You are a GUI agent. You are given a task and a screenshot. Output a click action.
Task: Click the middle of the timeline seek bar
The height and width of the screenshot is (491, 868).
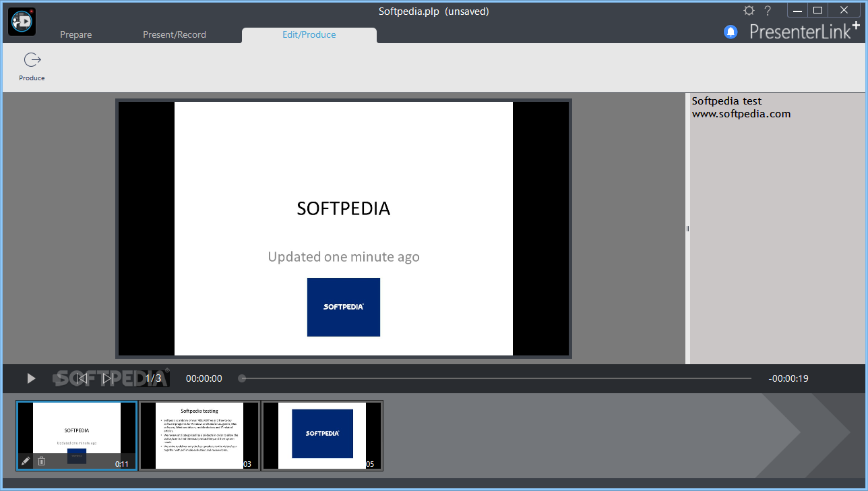coord(497,378)
